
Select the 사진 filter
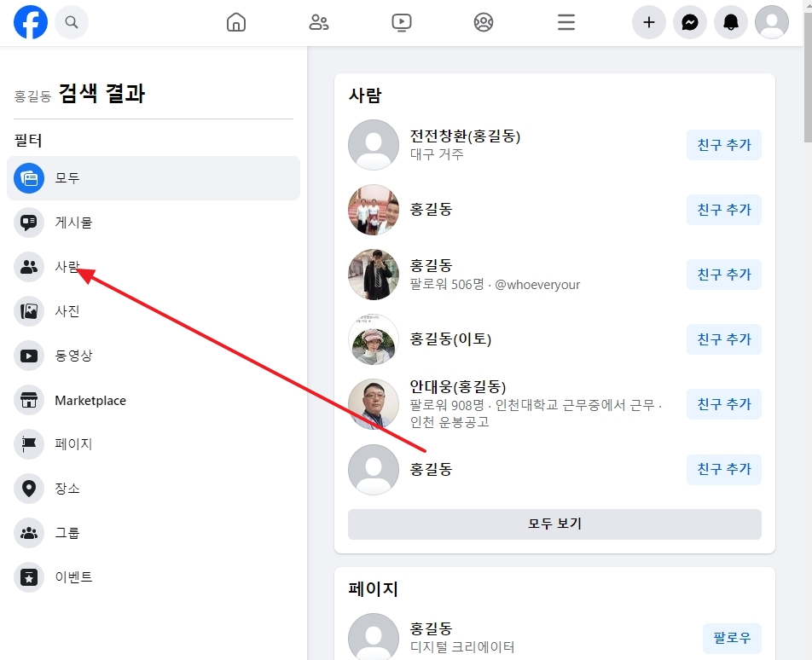pyautogui.click(x=154, y=311)
